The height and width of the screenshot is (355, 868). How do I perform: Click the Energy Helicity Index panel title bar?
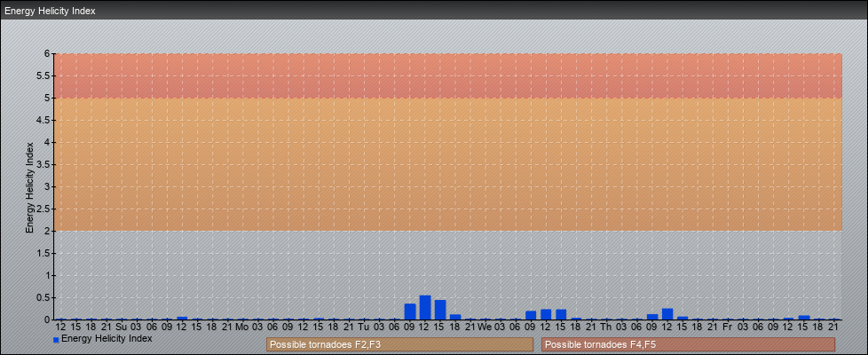(x=434, y=11)
